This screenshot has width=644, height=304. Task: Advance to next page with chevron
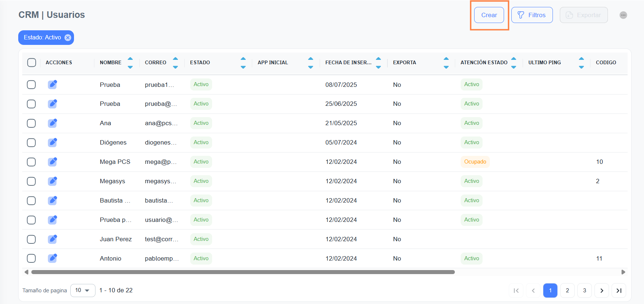tap(601, 290)
